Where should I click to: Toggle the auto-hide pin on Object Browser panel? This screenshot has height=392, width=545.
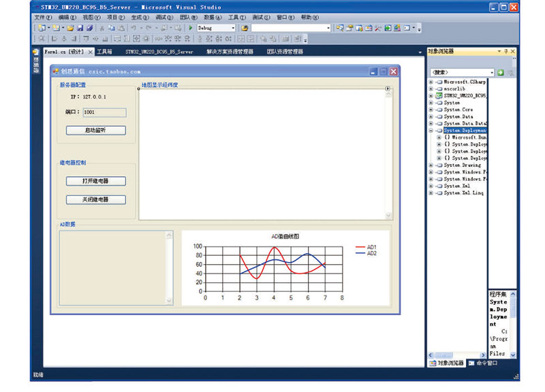pos(506,52)
